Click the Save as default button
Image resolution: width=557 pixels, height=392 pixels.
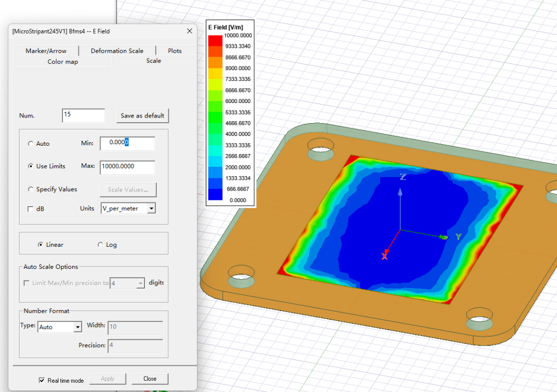click(142, 115)
